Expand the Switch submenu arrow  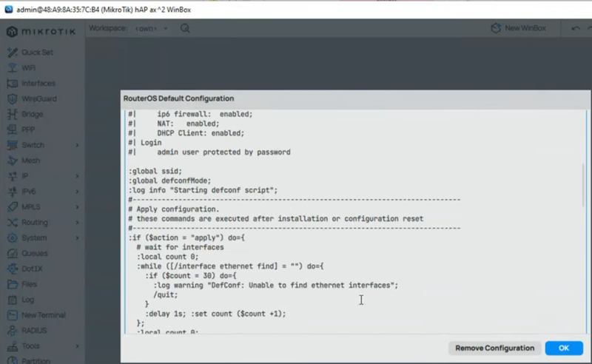point(77,145)
